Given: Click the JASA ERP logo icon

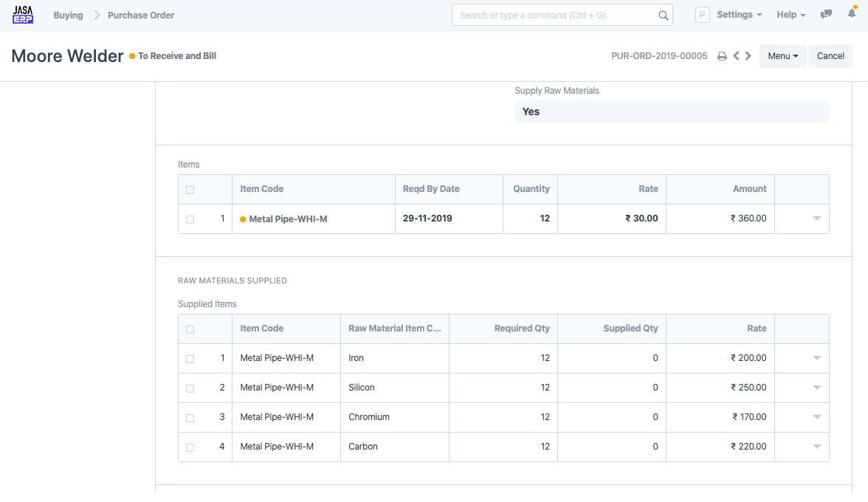Looking at the screenshot, I should (23, 15).
